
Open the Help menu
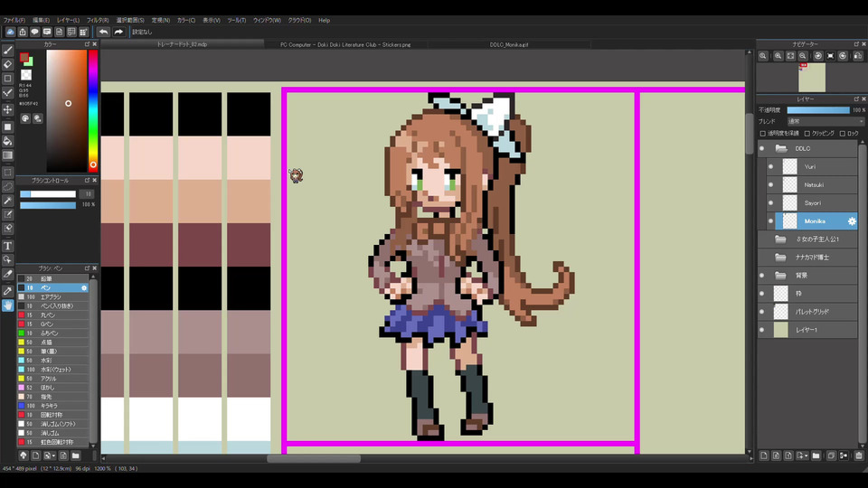[324, 21]
